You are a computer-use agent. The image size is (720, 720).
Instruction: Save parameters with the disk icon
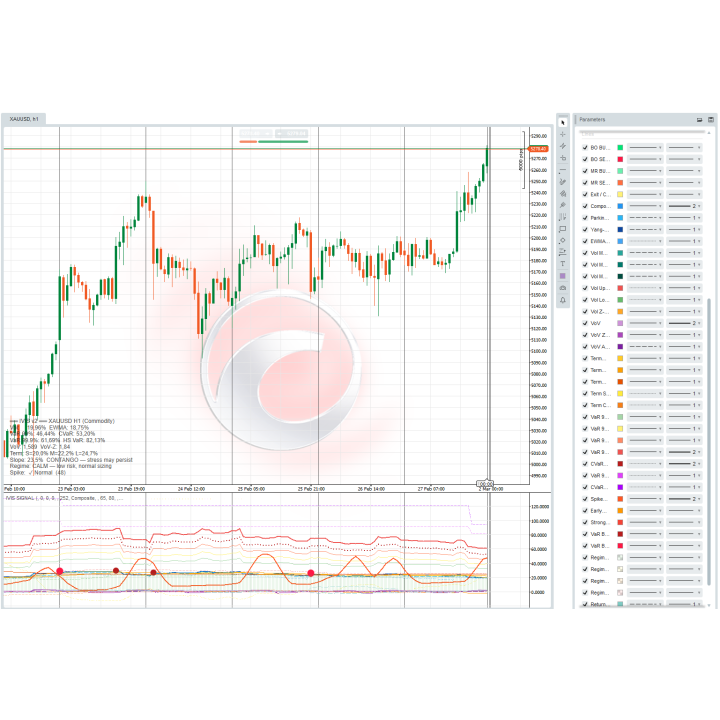click(x=711, y=119)
